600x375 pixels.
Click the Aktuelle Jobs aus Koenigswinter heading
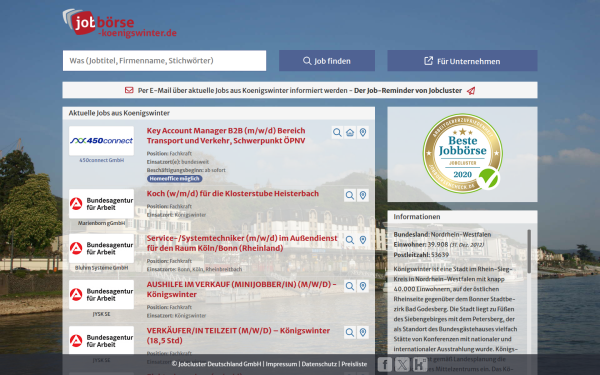(x=119, y=113)
